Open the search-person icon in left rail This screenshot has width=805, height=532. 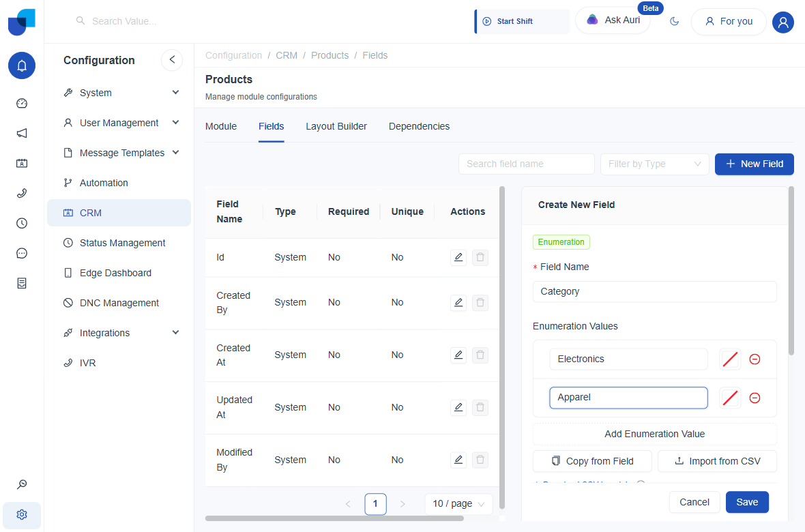coord(22,484)
